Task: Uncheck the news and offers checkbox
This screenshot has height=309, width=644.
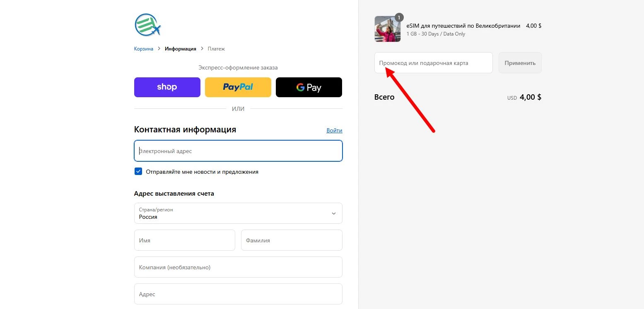Action: (138, 172)
